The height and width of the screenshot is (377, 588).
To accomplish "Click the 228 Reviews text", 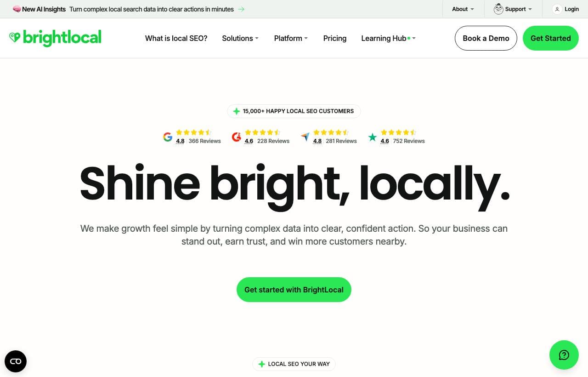I will [273, 141].
